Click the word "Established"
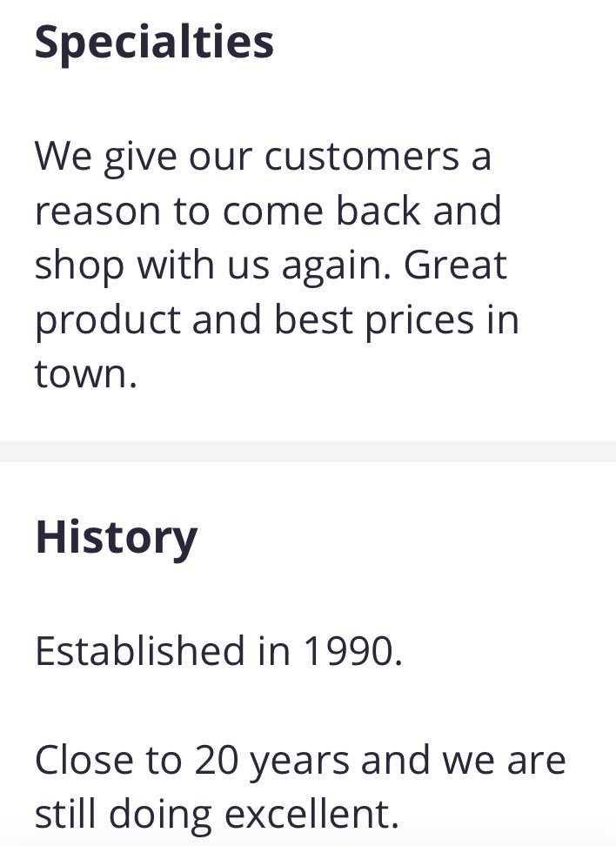The height and width of the screenshot is (846, 616). tap(139, 652)
